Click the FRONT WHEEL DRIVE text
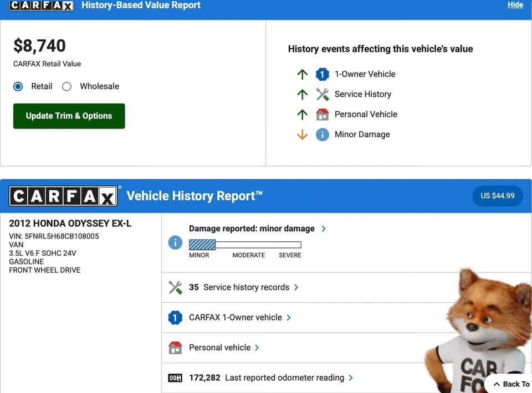Image resolution: width=532 pixels, height=393 pixels. tap(45, 270)
